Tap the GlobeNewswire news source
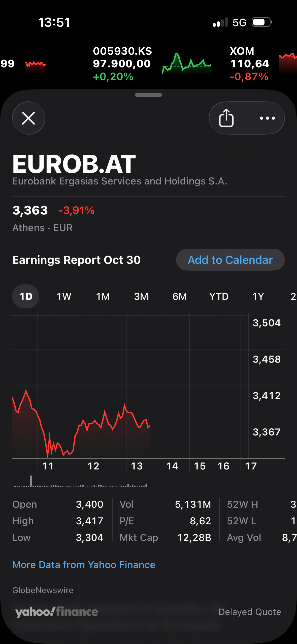 click(43, 590)
